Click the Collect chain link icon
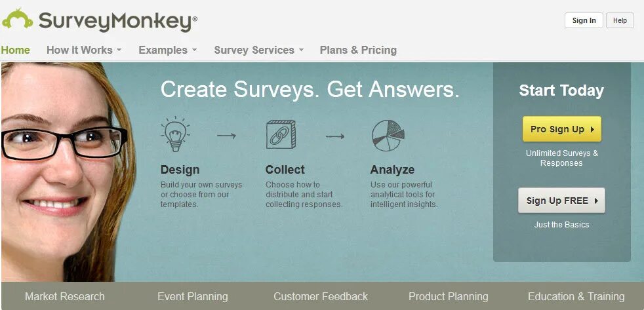The height and width of the screenshot is (310, 644). 281,134
